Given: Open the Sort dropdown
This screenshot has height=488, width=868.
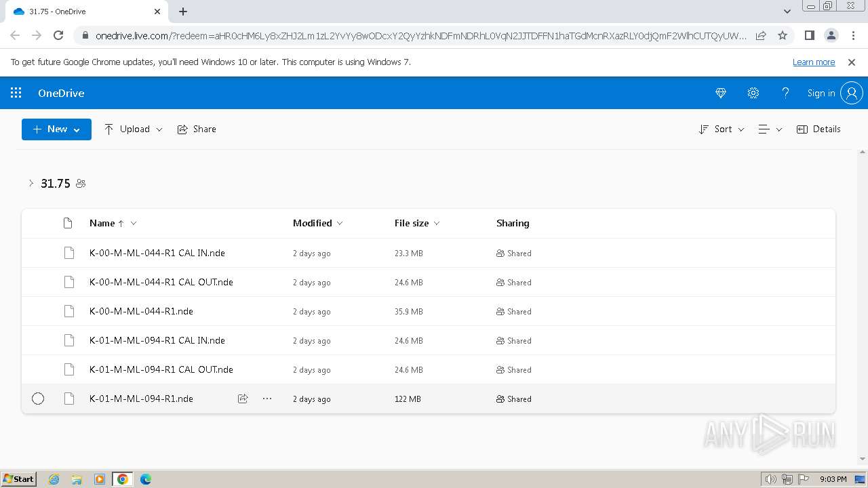Looking at the screenshot, I should click(x=722, y=129).
